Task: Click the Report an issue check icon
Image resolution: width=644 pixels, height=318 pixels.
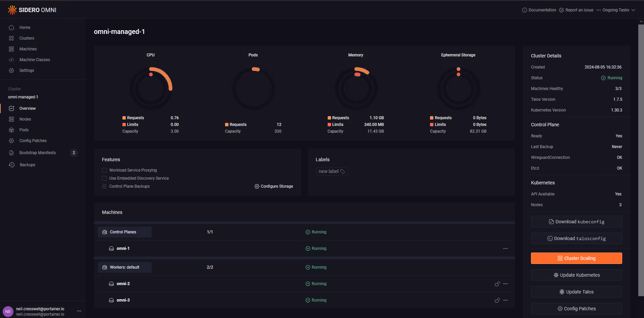Action: (x=561, y=10)
